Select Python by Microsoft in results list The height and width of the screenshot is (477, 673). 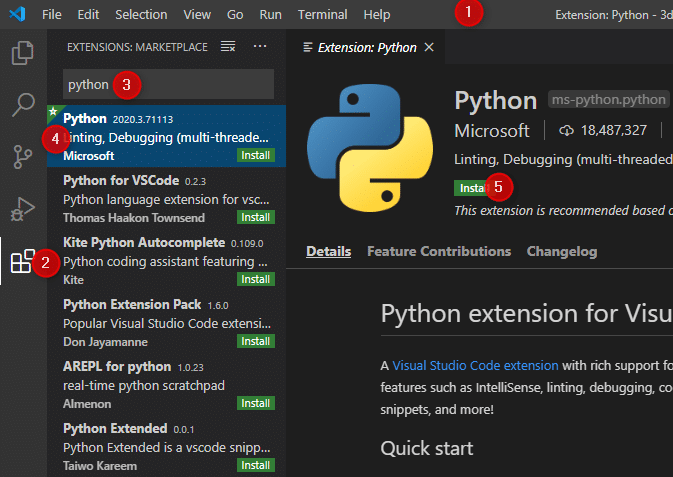pyautogui.click(x=167, y=136)
